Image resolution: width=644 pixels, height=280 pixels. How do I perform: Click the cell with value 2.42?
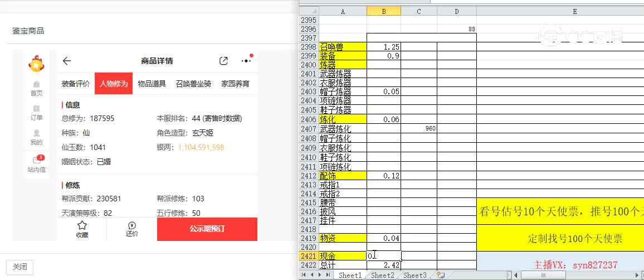click(x=384, y=265)
